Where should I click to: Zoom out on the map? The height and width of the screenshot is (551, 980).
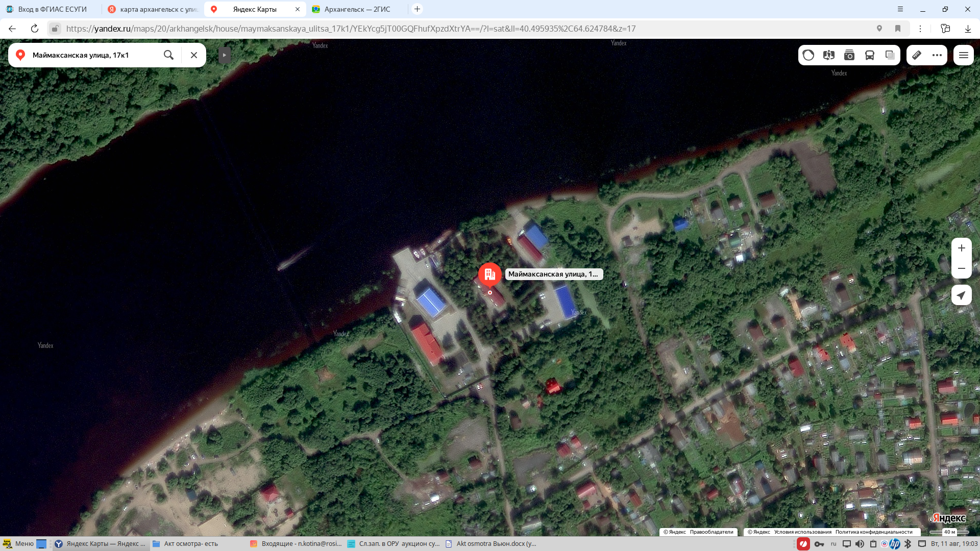(x=962, y=268)
